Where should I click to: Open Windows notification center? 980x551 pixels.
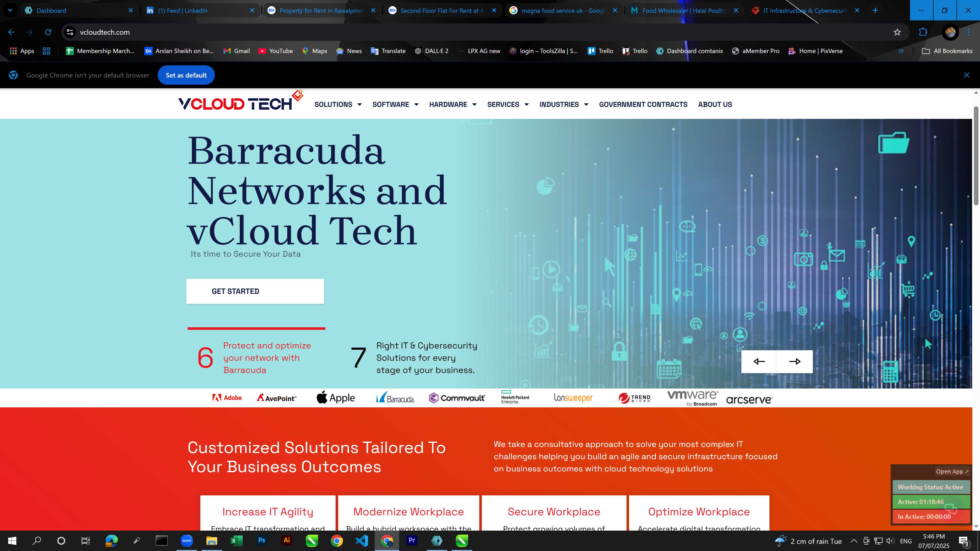(964, 541)
